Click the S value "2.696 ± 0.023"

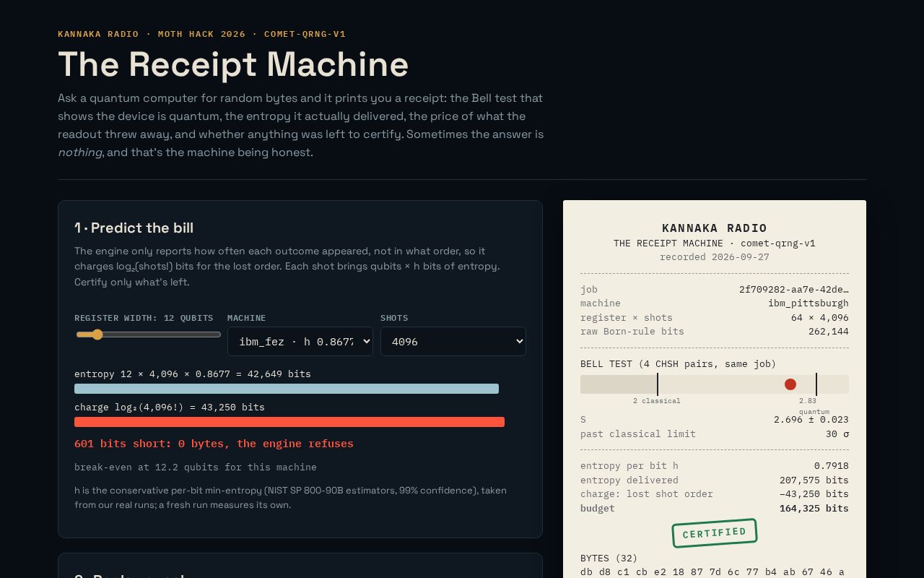(811, 420)
